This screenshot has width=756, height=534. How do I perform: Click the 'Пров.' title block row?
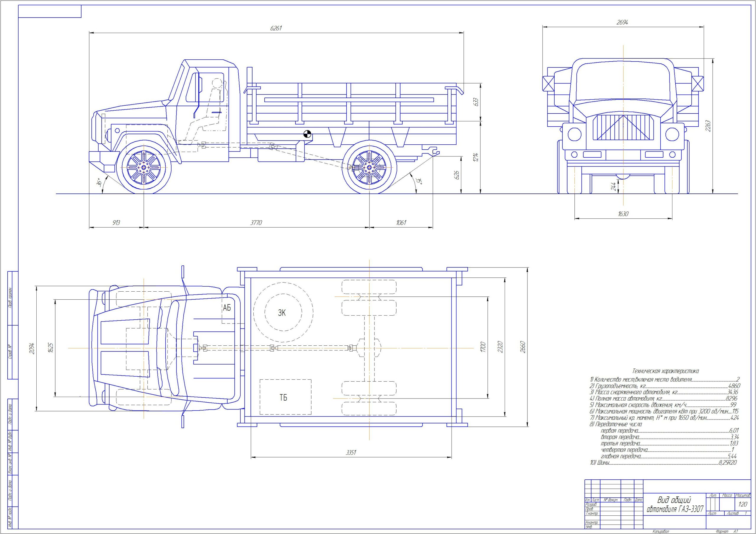point(589,509)
